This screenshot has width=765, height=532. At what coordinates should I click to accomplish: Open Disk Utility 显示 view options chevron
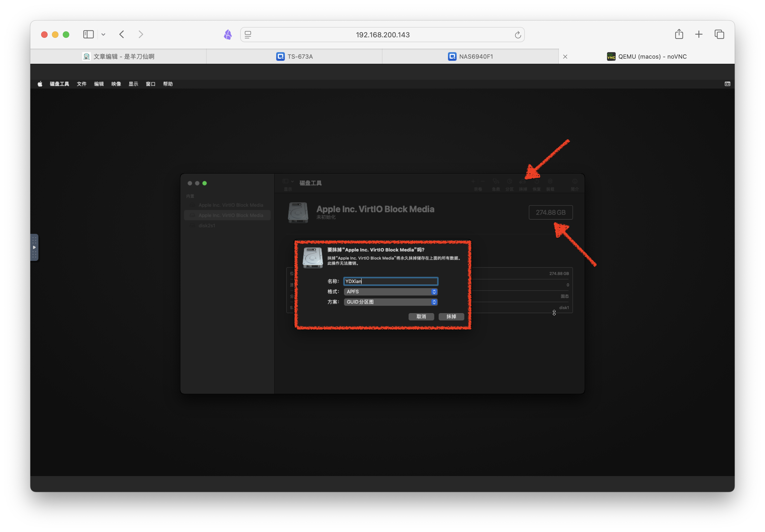tap(292, 181)
